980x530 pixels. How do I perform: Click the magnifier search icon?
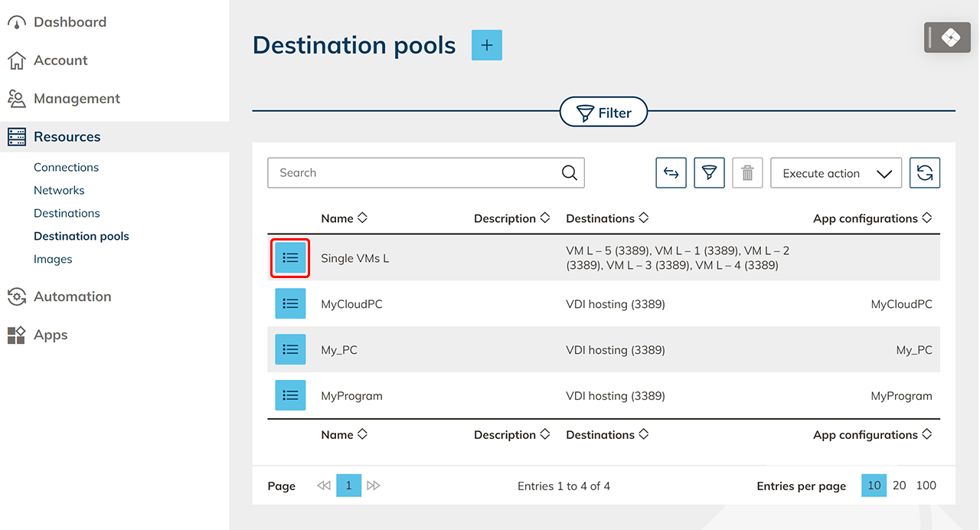569,173
